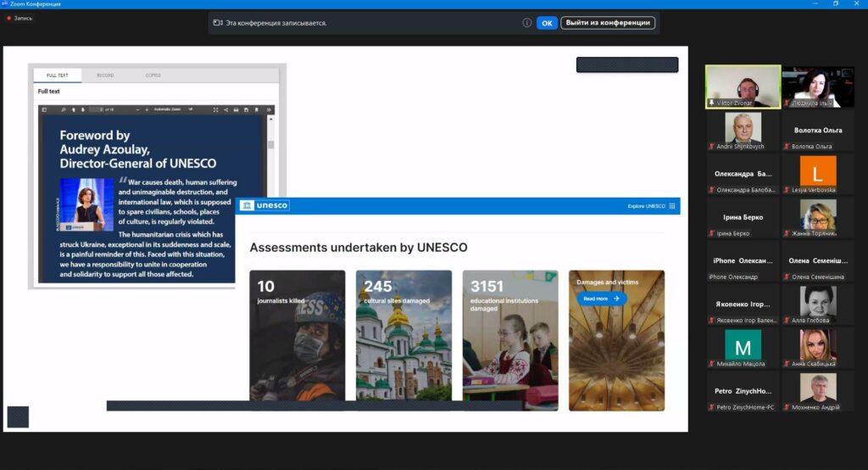
Task: Click muted mic icon beside Ірина Берко
Action: 711,233
